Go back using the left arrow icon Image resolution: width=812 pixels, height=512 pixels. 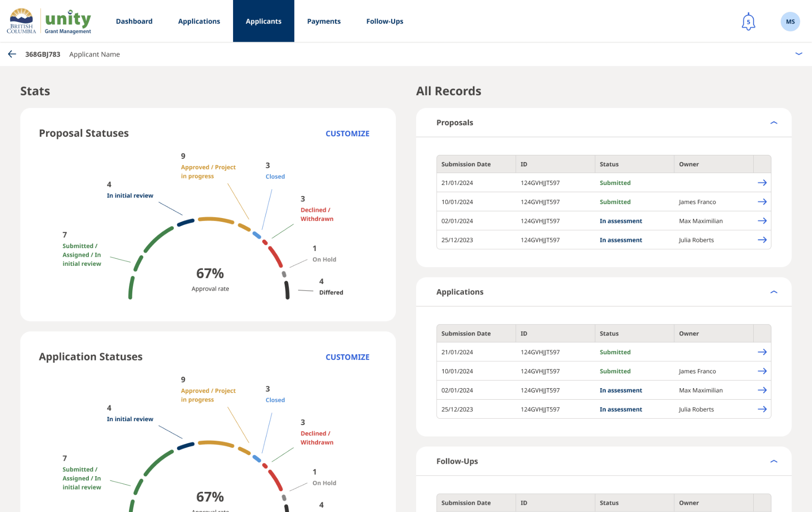pyautogui.click(x=12, y=54)
